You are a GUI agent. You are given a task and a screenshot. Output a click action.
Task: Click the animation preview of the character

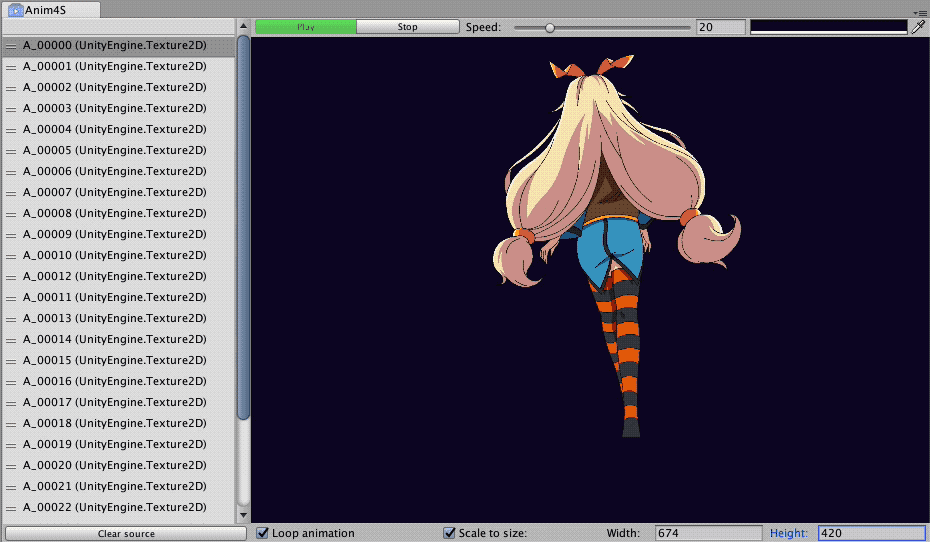(x=617, y=246)
